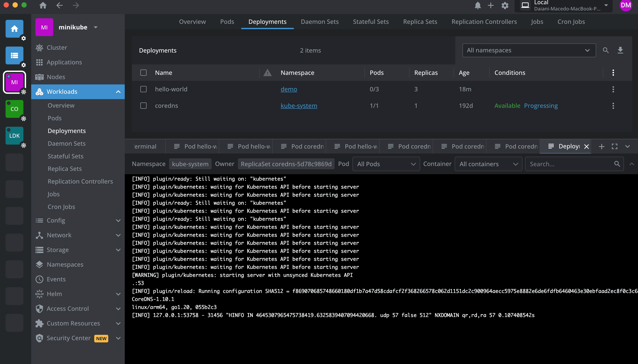Open deployments search with magnifier icon
This screenshot has height=364, width=638.
(x=606, y=50)
